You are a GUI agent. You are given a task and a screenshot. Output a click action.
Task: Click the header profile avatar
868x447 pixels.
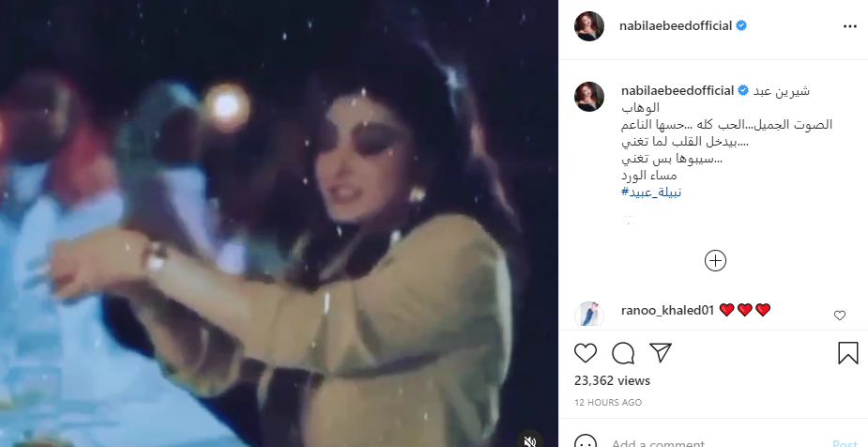[x=589, y=26]
